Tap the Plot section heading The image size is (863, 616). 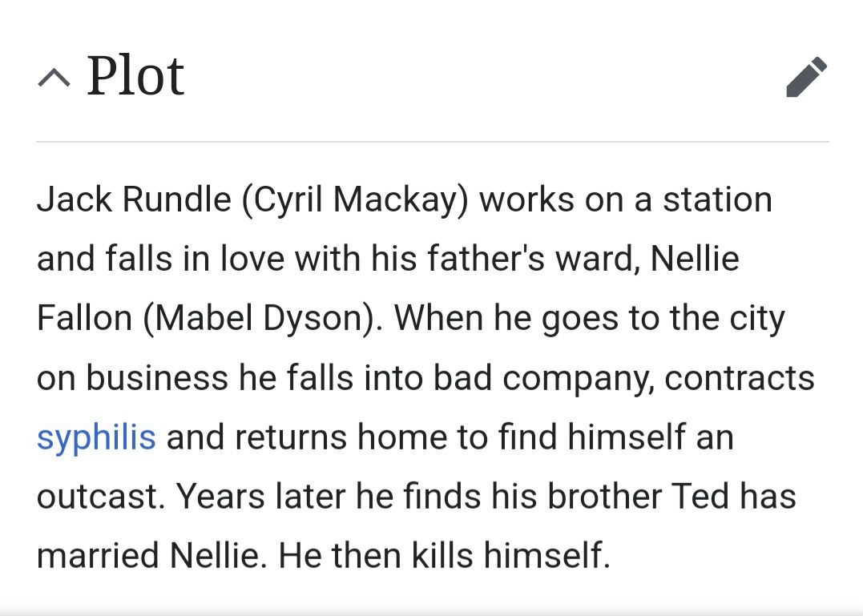click(135, 77)
